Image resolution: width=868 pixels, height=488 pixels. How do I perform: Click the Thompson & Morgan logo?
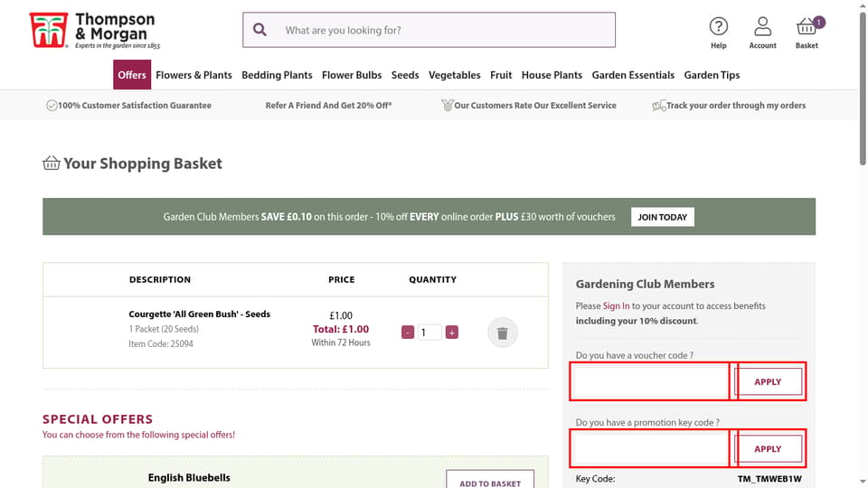[x=95, y=31]
